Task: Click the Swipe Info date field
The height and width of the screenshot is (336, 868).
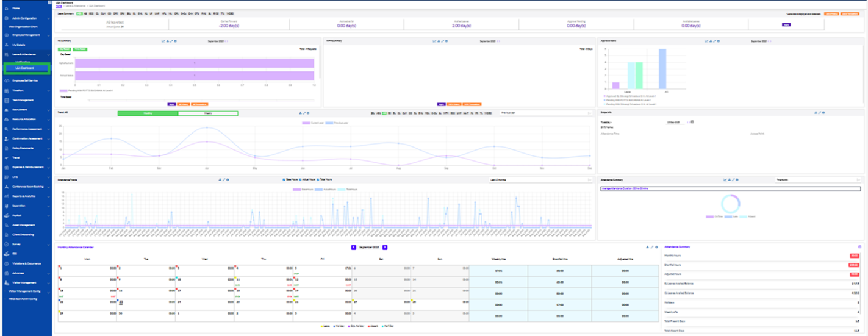Action: coord(674,122)
